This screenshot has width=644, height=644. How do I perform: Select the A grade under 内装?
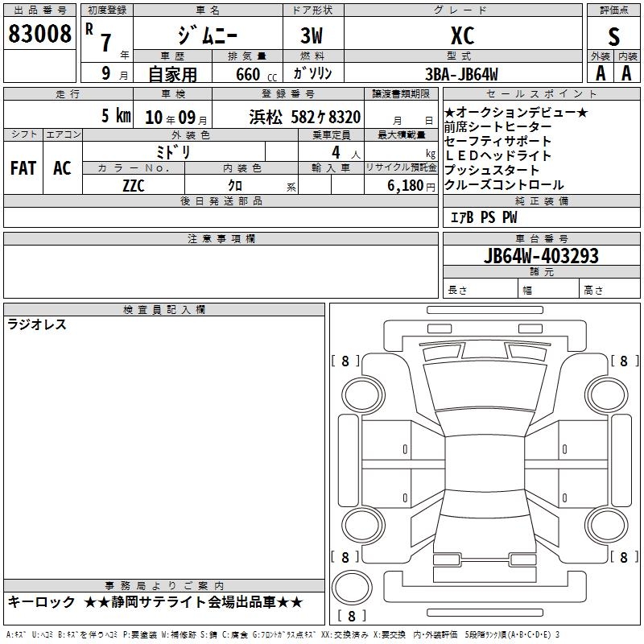click(x=627, y=73)
